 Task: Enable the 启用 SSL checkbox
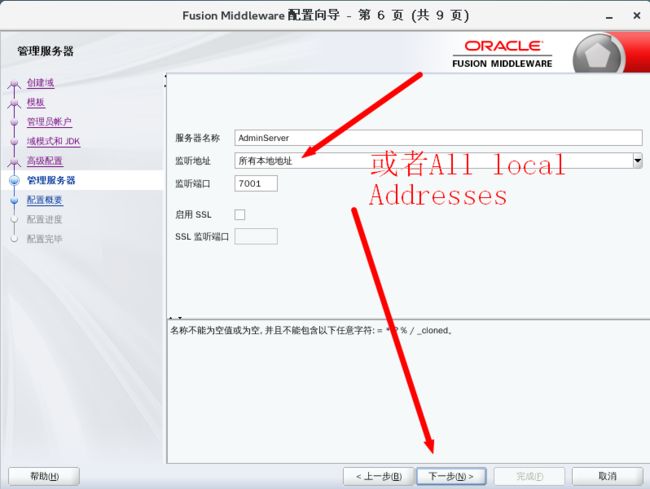click(x=240, y=214)
